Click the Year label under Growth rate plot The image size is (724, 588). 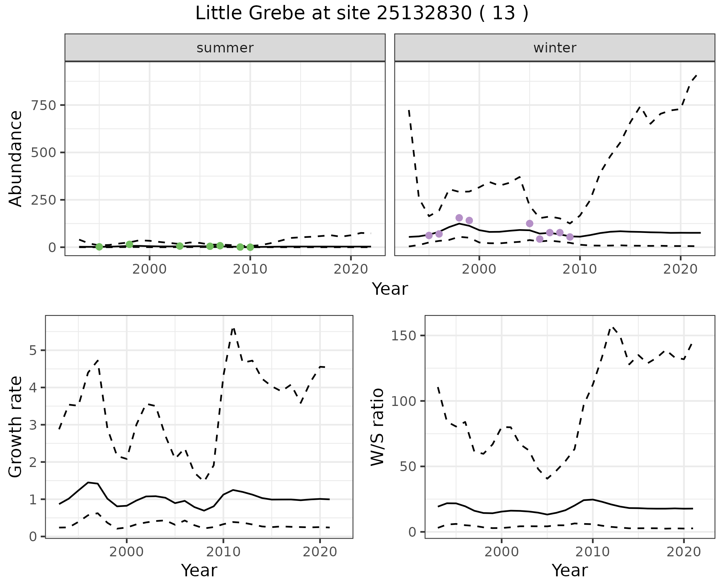coord(199,570)
